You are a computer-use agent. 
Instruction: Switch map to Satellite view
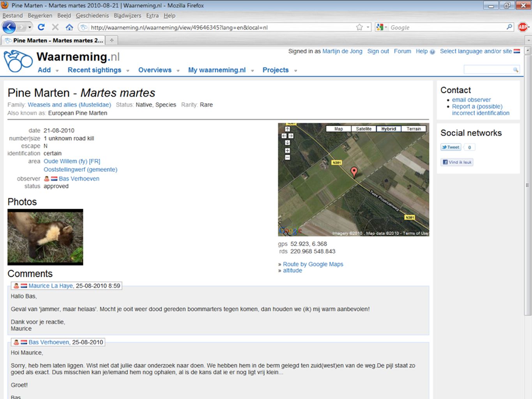tap(364, 129)
